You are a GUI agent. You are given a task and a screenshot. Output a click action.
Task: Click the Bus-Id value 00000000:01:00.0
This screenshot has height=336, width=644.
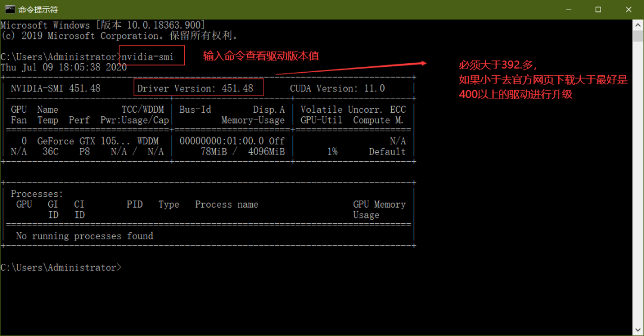click(x=221, y=141)
